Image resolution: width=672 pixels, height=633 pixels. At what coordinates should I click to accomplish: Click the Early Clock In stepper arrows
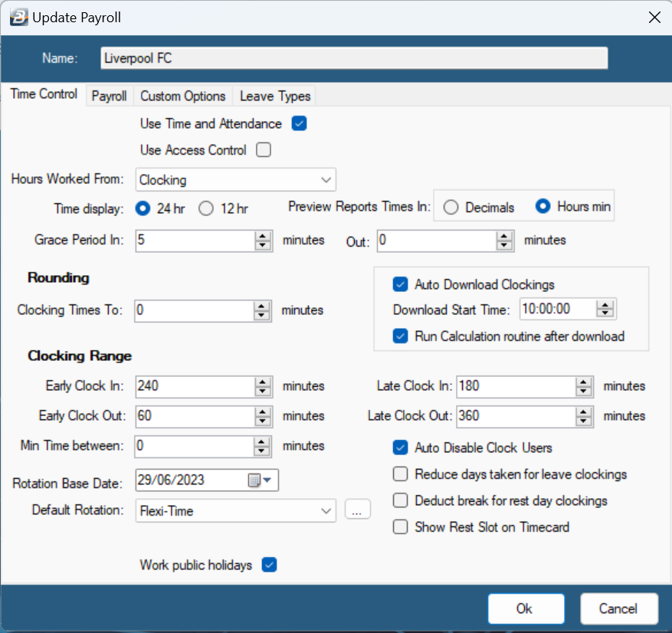click(263, 387)
